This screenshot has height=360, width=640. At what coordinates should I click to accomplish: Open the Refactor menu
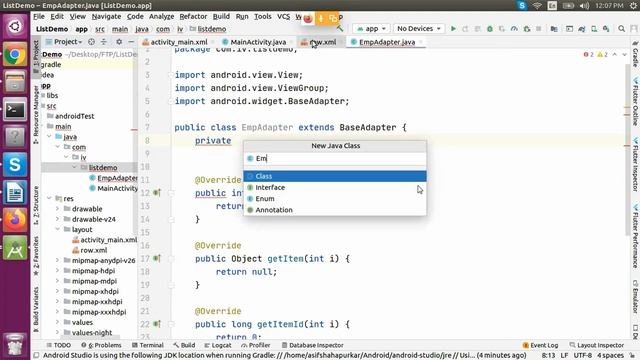point(193,16)
